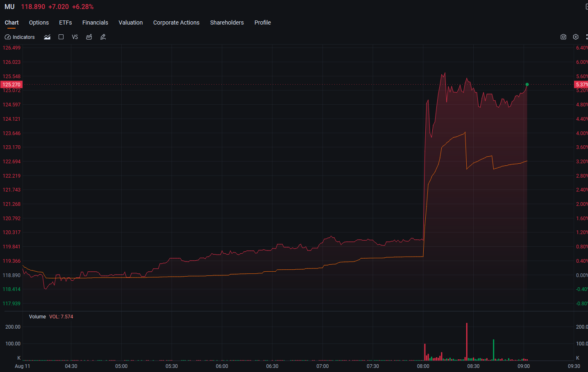Open the Indicators panel
This screenshot has height=372, width=588.
(x=20, y=37)
